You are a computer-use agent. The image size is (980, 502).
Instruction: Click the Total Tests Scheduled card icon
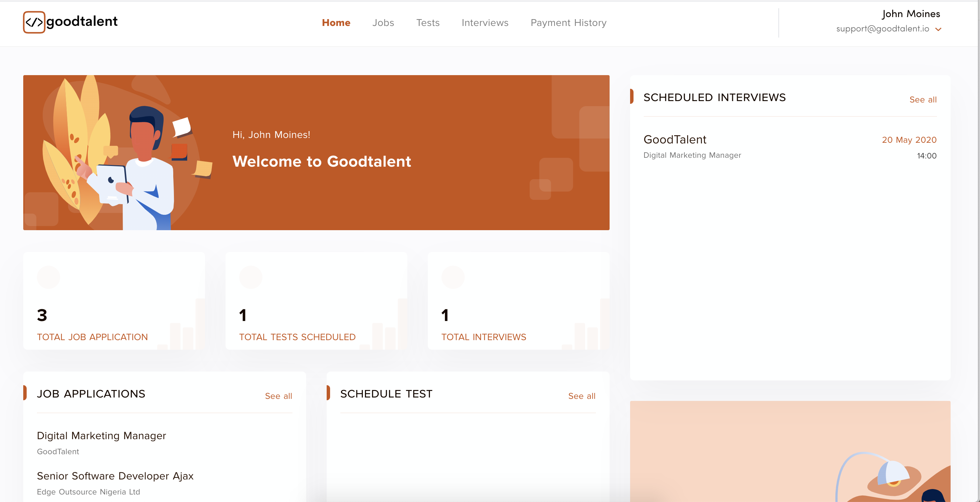pyautogui.click(x=250, y=277)
